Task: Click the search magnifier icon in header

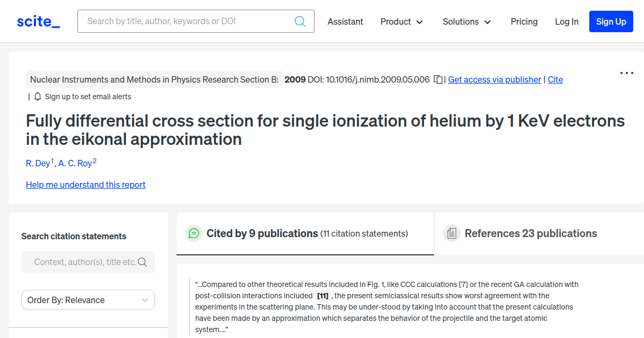Action: pos(300,21)
